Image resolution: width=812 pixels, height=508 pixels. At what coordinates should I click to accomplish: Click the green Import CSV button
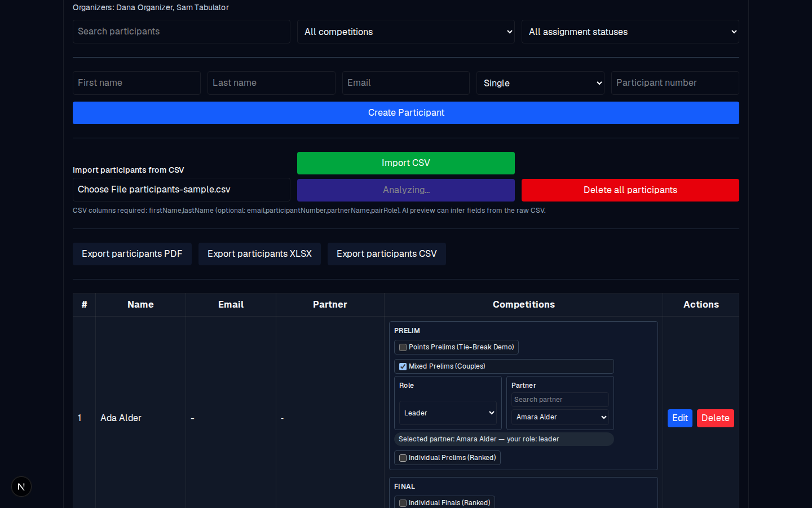coord(406,163)
